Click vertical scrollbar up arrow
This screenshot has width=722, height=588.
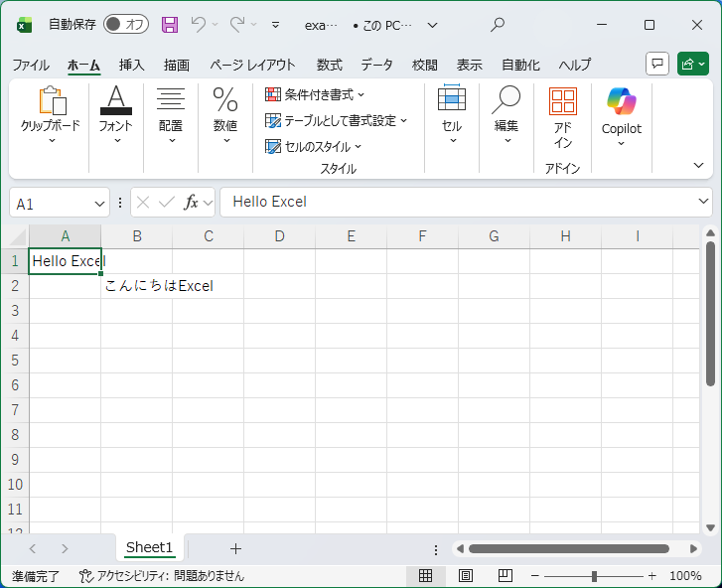point(710,233)
